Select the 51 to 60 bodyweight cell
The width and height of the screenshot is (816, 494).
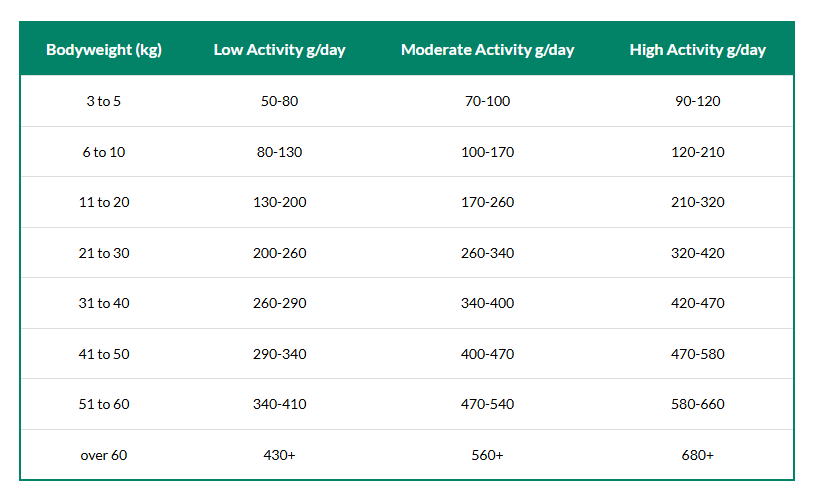coord(104,404)
